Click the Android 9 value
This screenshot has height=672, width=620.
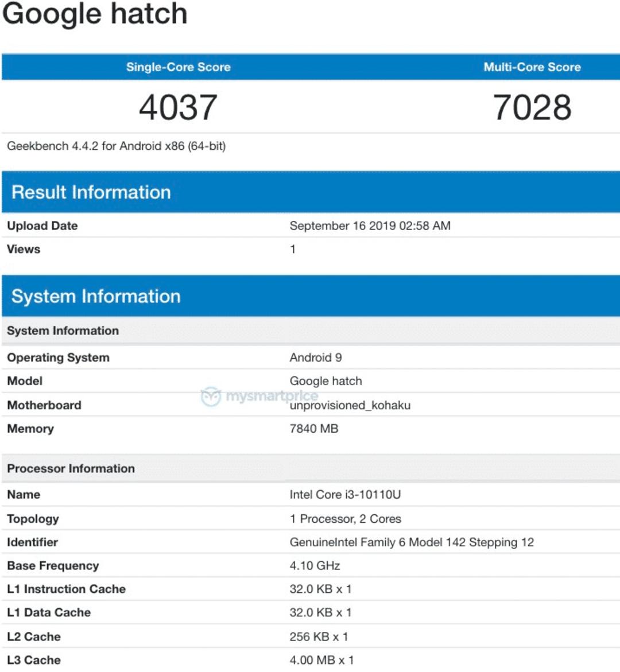[x=316, y=358]
